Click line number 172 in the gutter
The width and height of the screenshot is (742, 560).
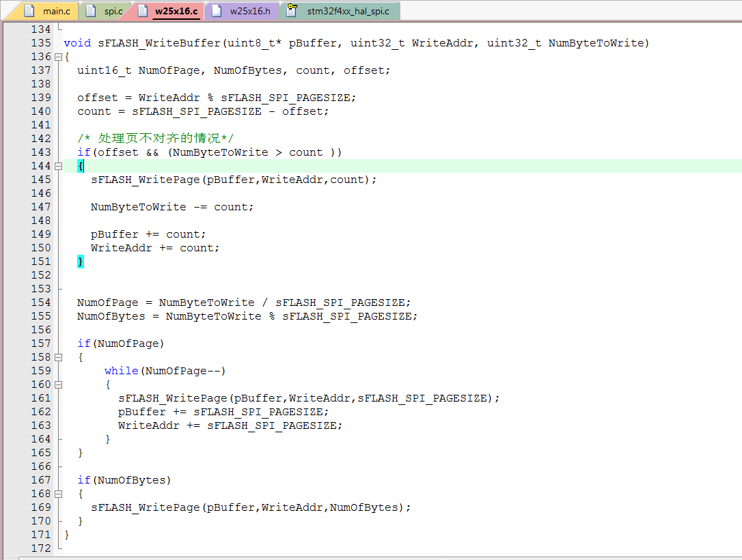click(x=41, y=548)
